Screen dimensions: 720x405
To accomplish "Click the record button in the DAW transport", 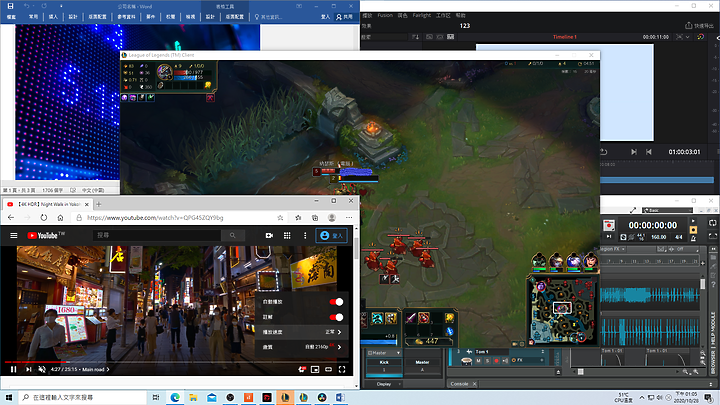I will [609, 225].
